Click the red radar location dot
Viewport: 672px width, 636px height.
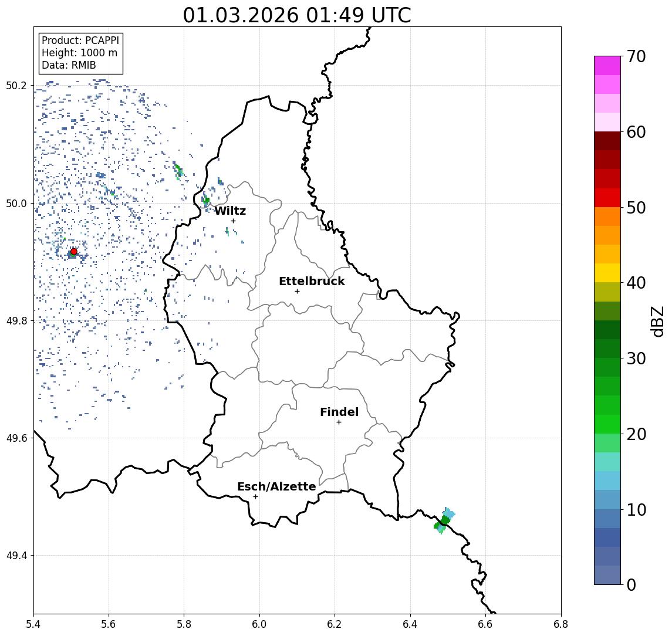pyautogui.click(x=74, y=252)
